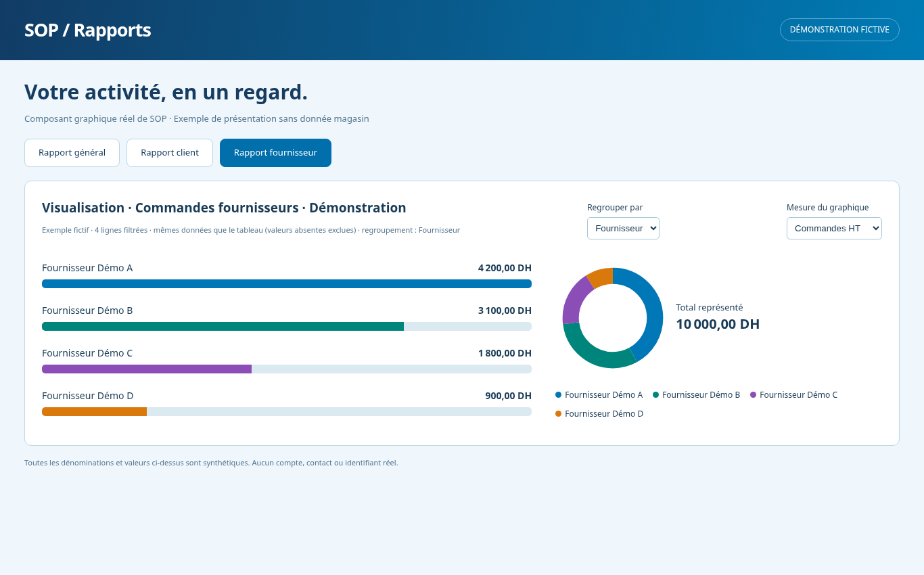
Task: Click the footer disclaimer about synthetic values
Action: point(211,463)
